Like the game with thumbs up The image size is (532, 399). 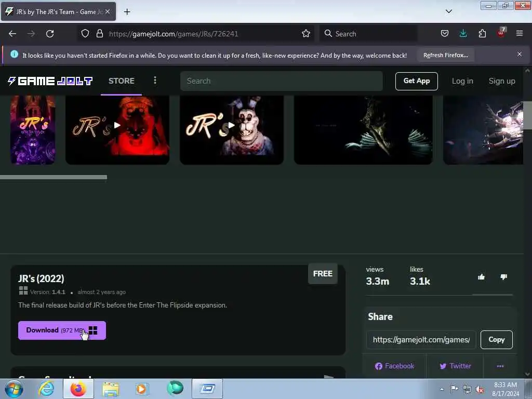coord(481,277)
